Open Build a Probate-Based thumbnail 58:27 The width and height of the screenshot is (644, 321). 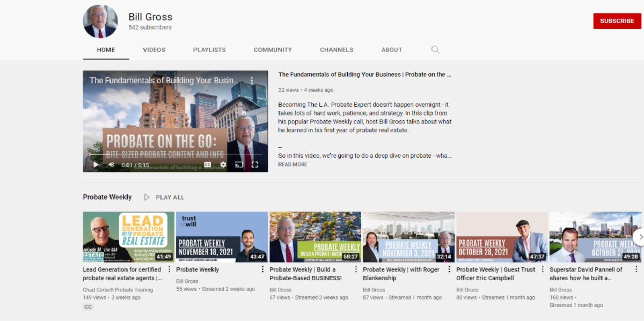tap(316, 237)
